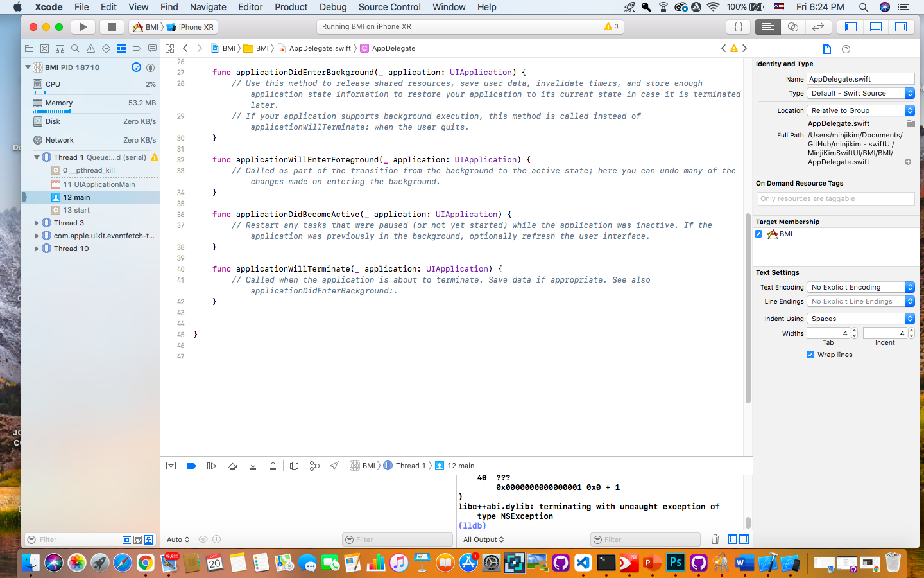Show the Version editor
The image size is (924, 578).
click(x=818, y=27)
